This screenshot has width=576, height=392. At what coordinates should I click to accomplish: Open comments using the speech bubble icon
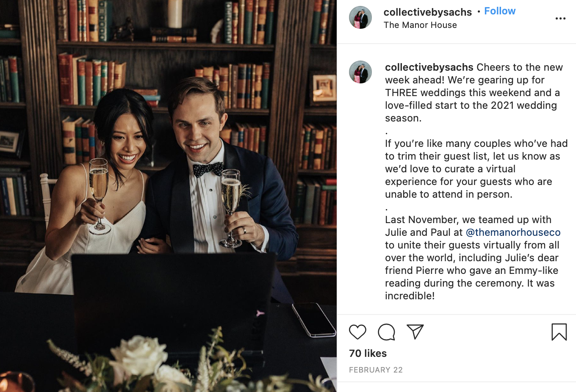pos(386,332)
